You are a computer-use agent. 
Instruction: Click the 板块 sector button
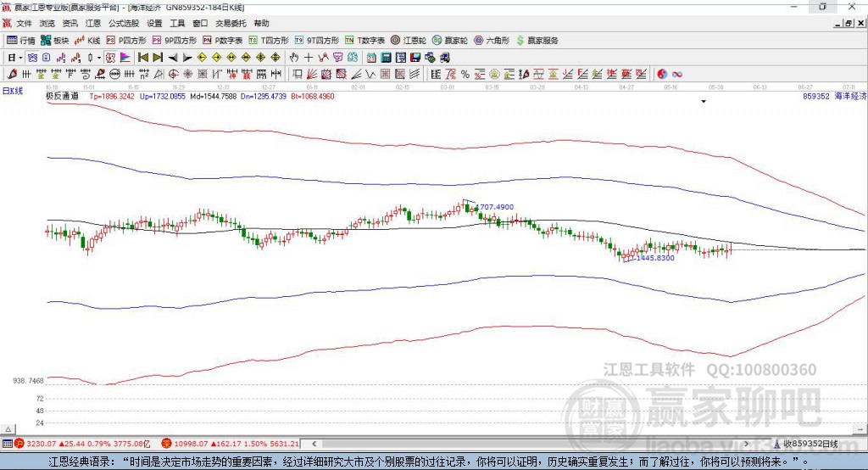pos(55,41)
